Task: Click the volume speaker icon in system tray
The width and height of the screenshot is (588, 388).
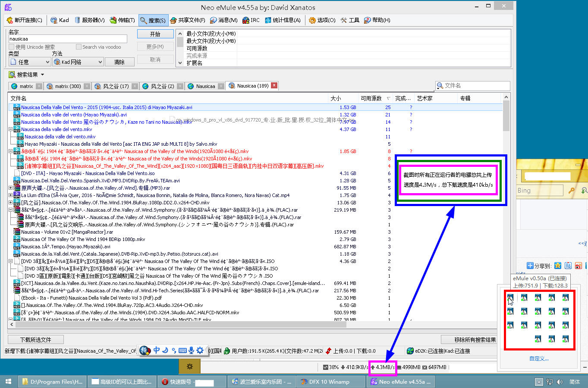Action: (560, 382)
